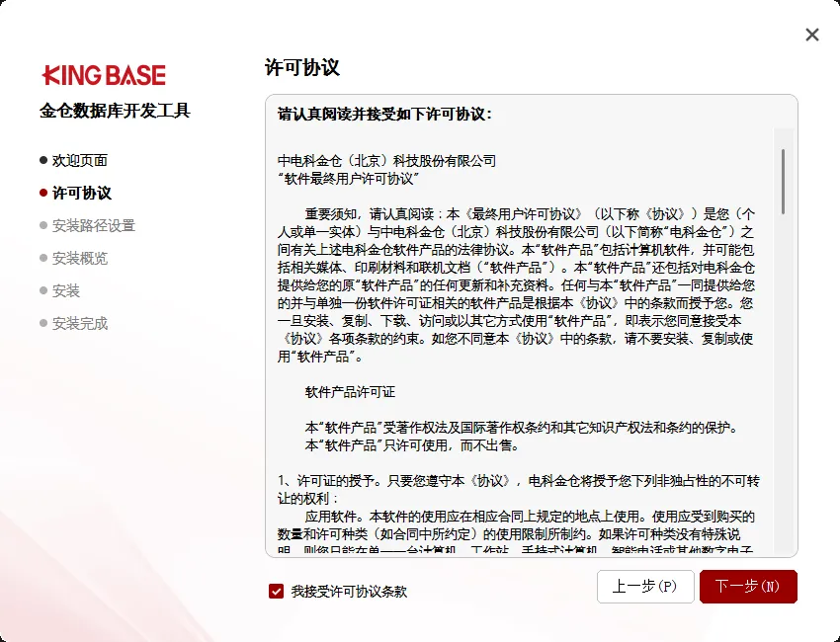Image resolution: width=840 pixels, height=642 pixels.
Task: Click the gray bullet beside 安装概况
Action: point(42,258)
